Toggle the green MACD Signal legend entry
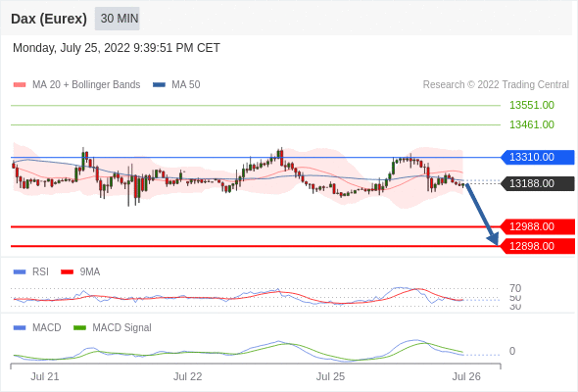The height and width of the screenshot is (392, 578). (x=113, y=328)
